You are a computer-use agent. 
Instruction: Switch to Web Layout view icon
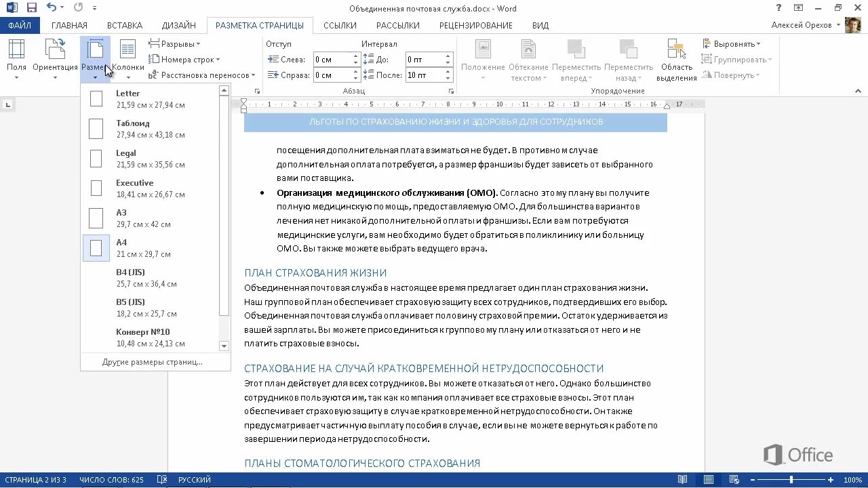(734, 480)
